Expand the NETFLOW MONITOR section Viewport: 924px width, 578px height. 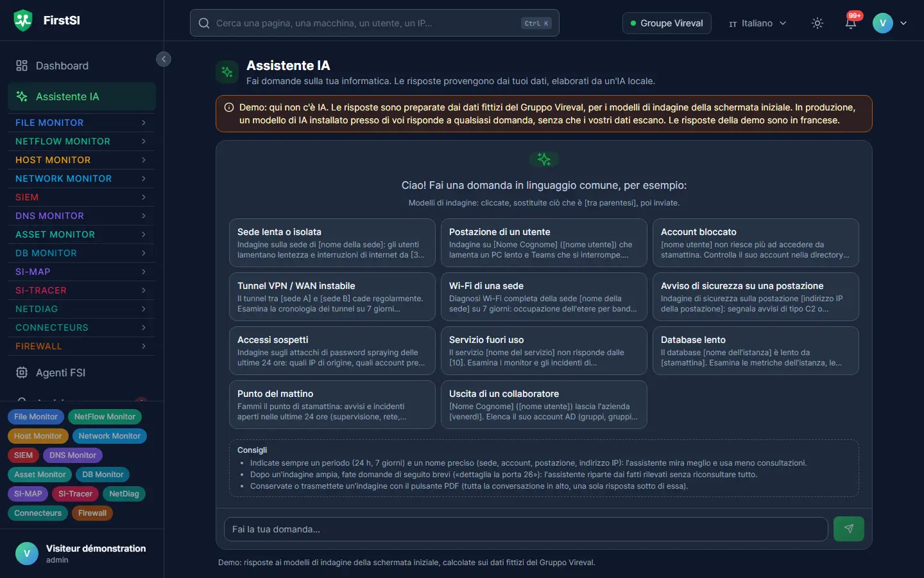[x=81, y=141]
